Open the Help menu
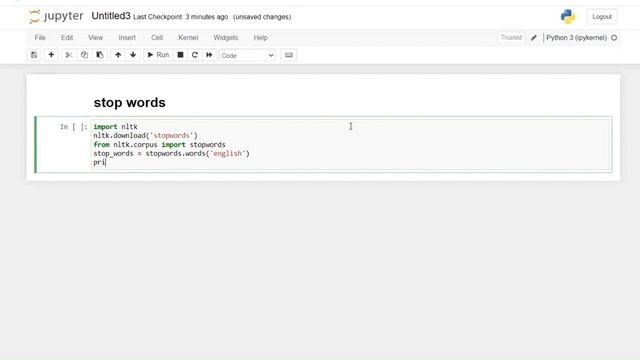 tap(260, 38)
